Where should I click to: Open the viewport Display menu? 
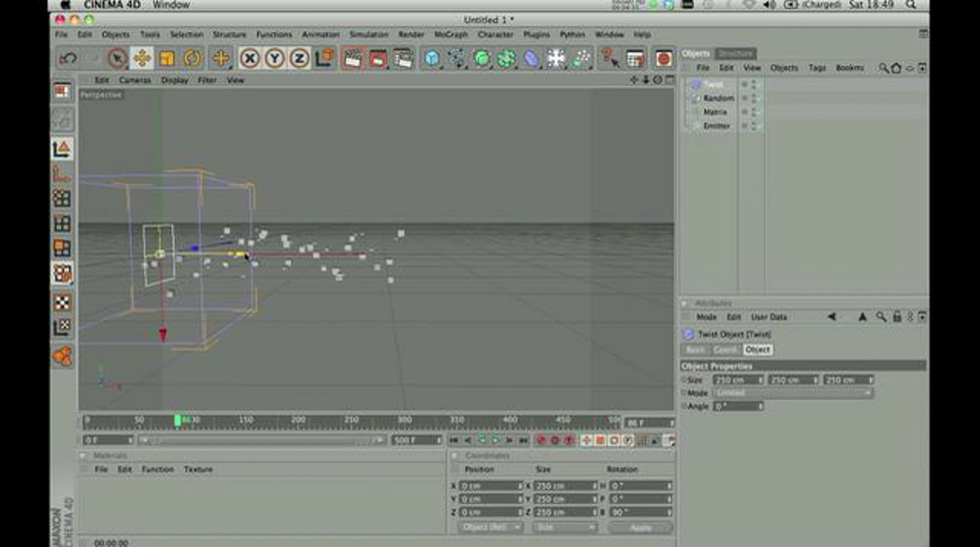[x=174, y=80]
